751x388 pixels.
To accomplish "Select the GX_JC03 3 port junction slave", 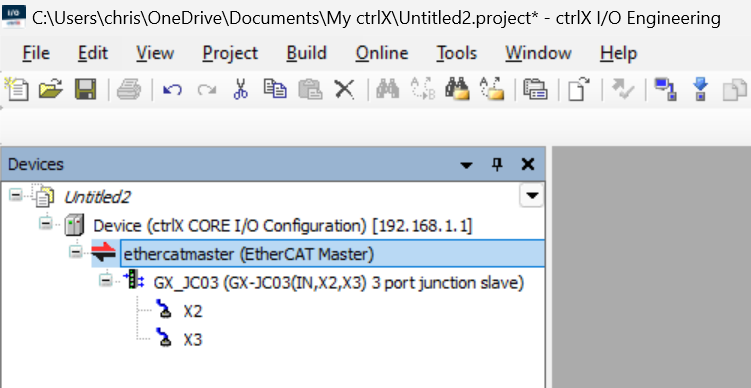I will tap(339, 283).
